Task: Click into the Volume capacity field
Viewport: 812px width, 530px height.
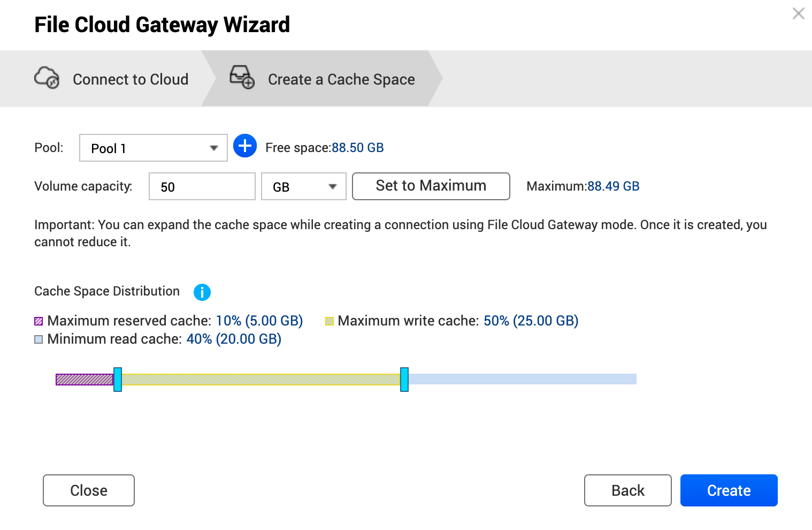Action: (202, 186)
